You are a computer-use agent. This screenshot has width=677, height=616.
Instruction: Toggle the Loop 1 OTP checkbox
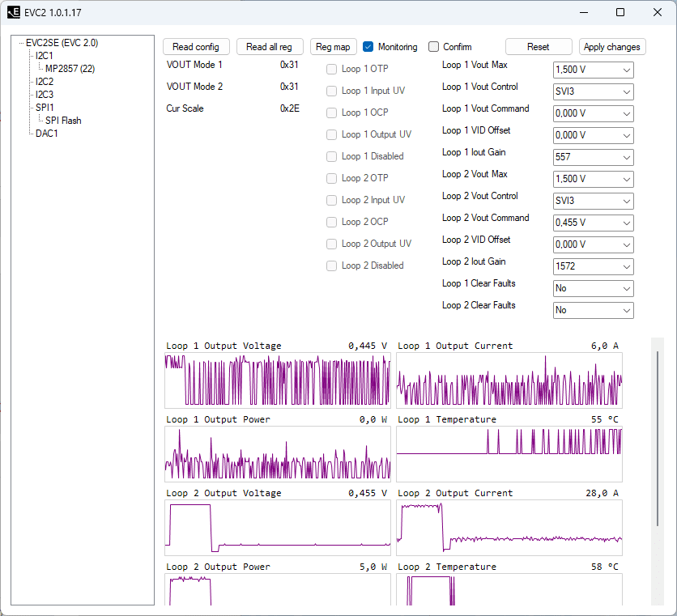[x=331, y=69]
